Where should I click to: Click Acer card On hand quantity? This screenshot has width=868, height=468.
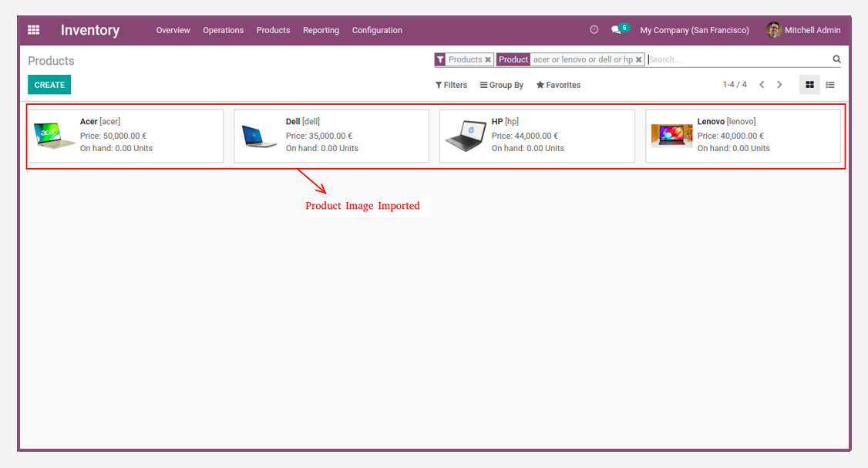pyautogui.click(x=116, y=149)
